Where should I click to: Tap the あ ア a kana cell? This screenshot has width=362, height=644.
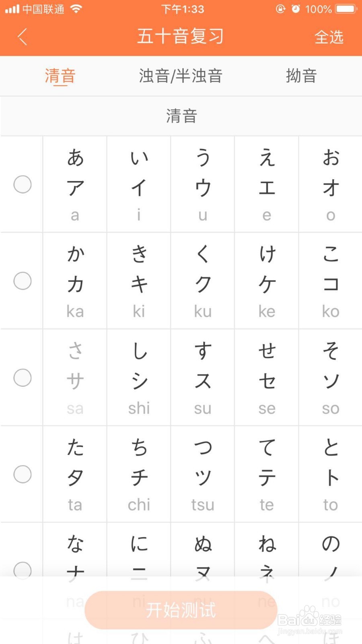coord(75,184)
